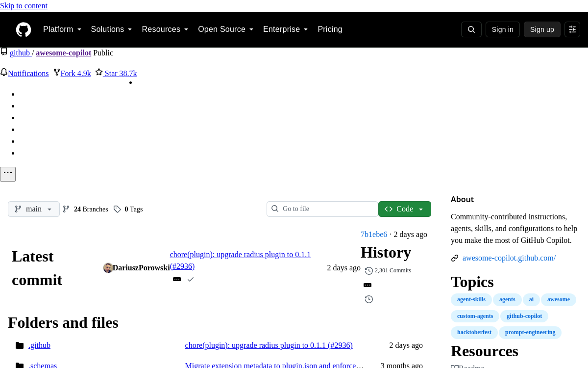
Task: Click the standalone history clock icon
Action: pos(369,299)
